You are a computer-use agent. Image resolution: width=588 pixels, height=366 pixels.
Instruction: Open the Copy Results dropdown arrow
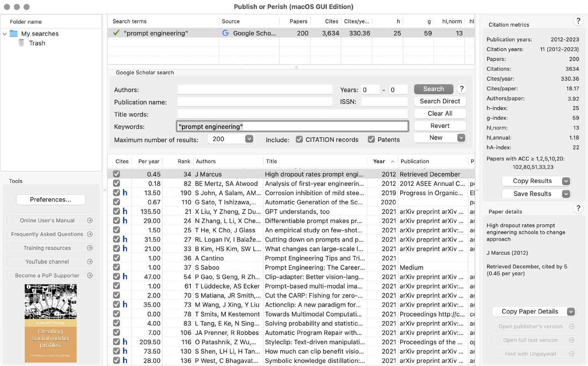coord(566,181)
